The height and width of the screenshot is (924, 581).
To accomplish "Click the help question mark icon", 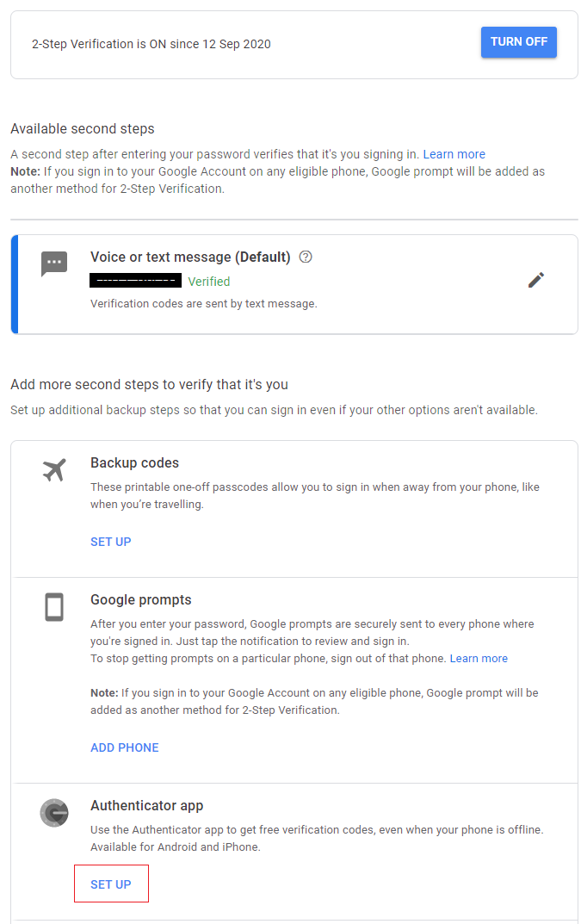I will click(x=305, y=257).
